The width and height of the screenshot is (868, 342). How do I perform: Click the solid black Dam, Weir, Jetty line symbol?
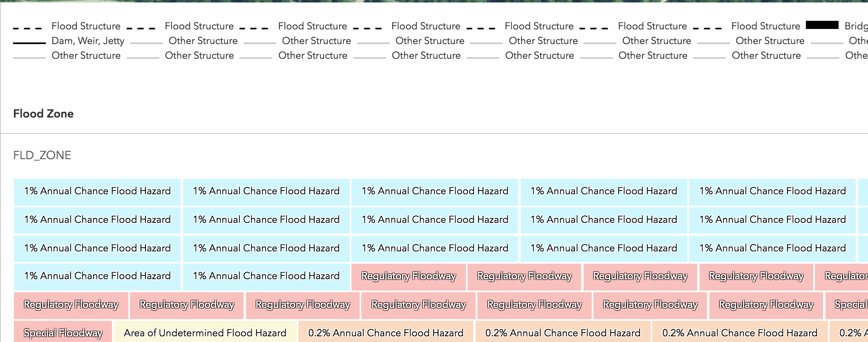point(29,42)
